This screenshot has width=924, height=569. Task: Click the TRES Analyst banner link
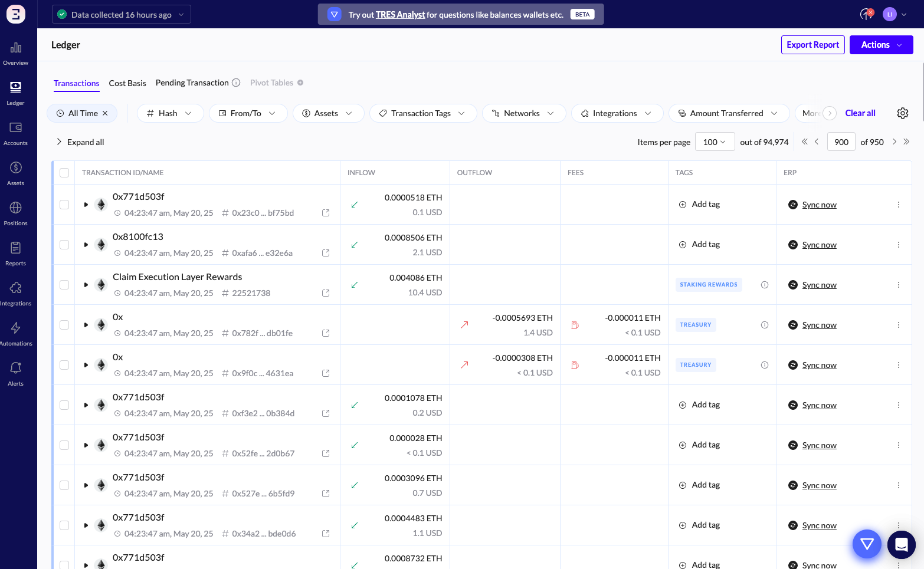400,15
